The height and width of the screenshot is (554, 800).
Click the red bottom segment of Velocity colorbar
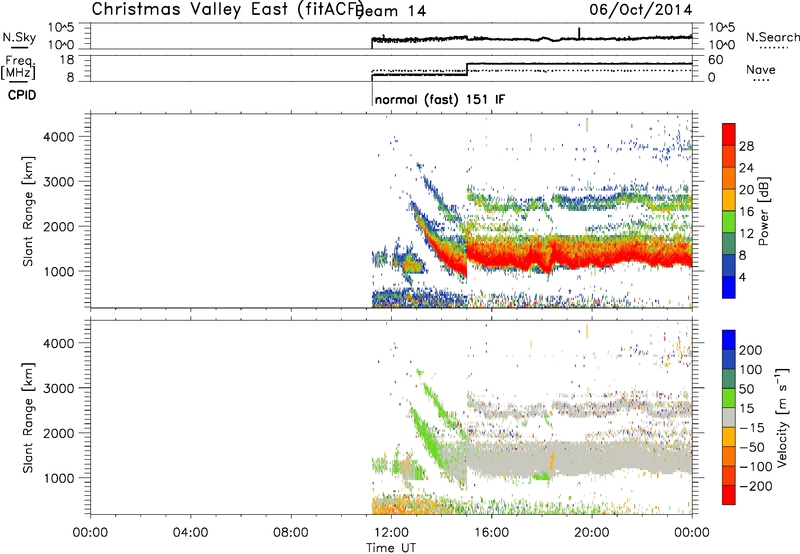729,495
